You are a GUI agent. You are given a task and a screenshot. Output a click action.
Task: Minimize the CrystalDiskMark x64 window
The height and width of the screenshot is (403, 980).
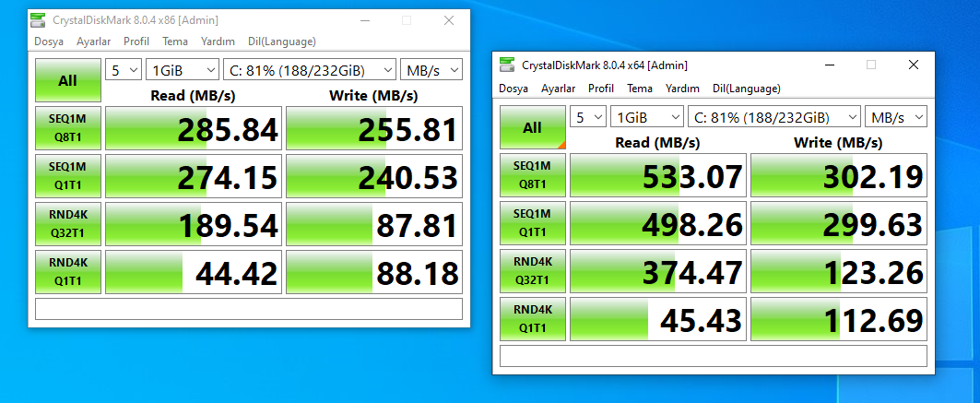829,65
